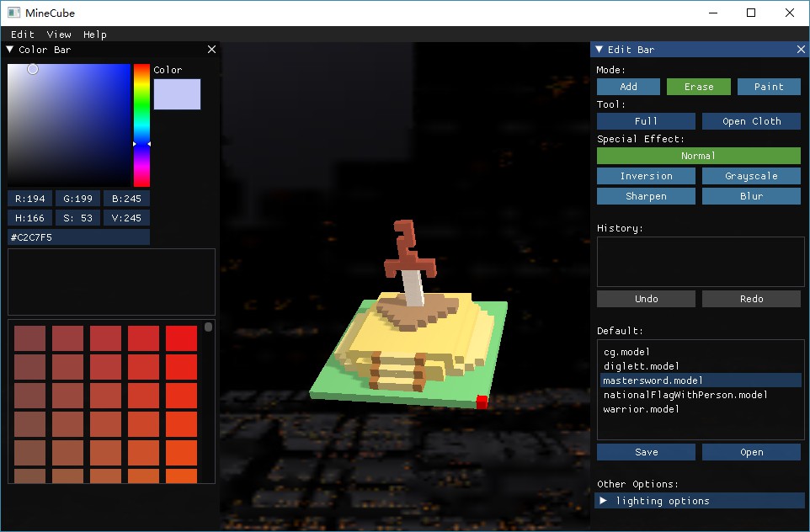Click the History list box
This screenshot has height=532, width=810.
(x=701, y=262)
